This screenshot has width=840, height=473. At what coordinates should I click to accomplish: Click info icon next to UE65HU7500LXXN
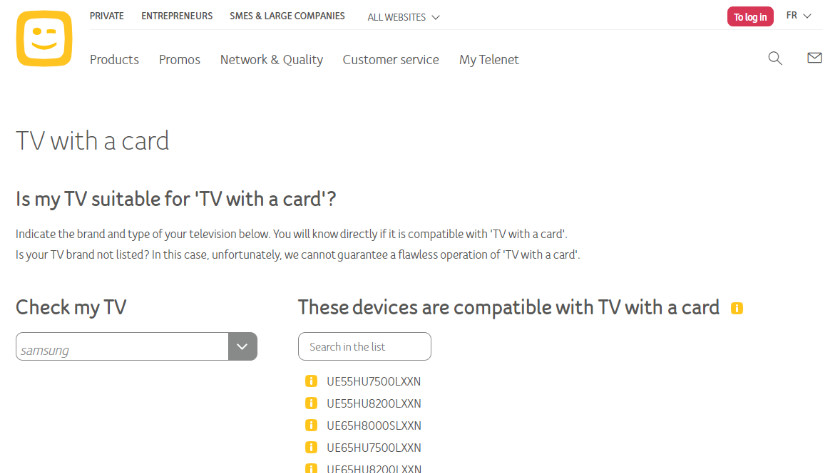coord(310,447)
